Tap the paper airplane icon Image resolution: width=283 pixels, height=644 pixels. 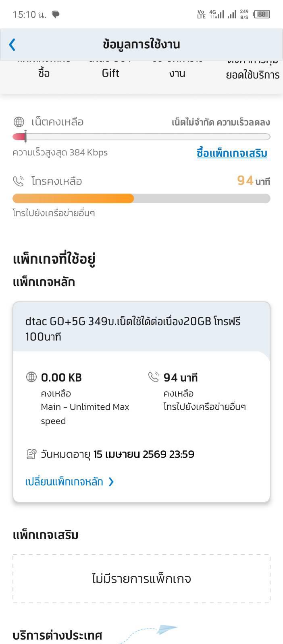tap(167, 629)
